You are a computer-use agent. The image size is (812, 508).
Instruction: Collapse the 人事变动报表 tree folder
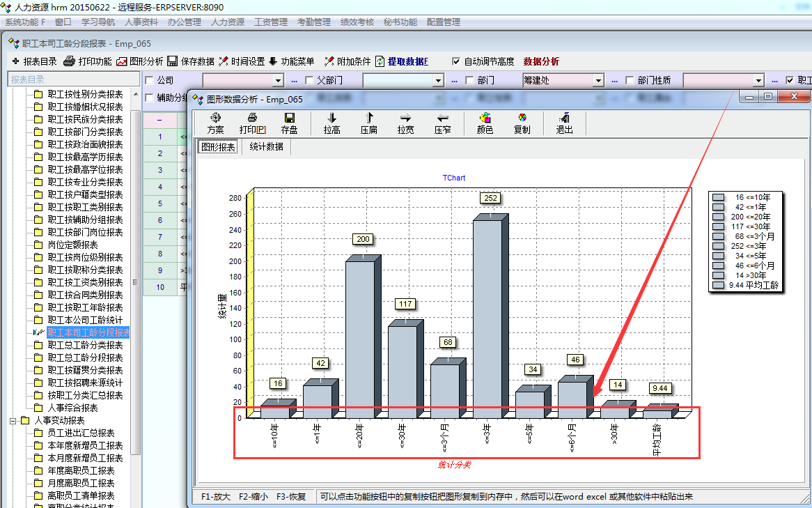(13, 420)
